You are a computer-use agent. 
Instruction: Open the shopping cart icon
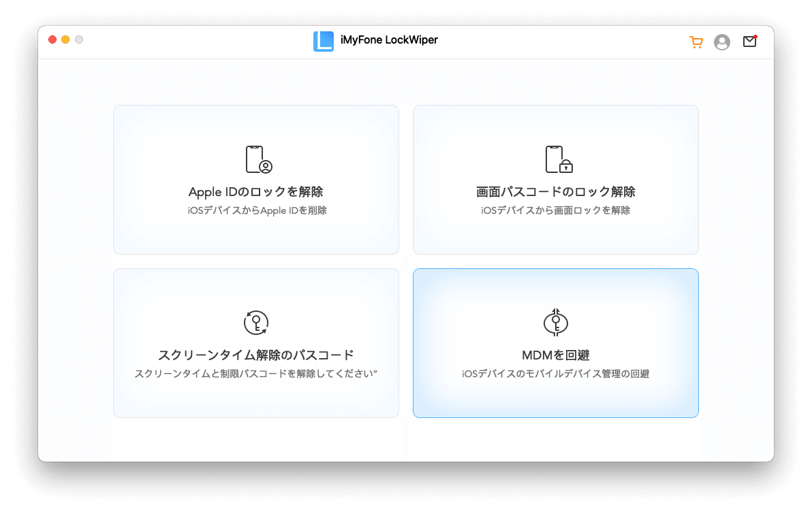pyautogui.click(x=696, y=42)
